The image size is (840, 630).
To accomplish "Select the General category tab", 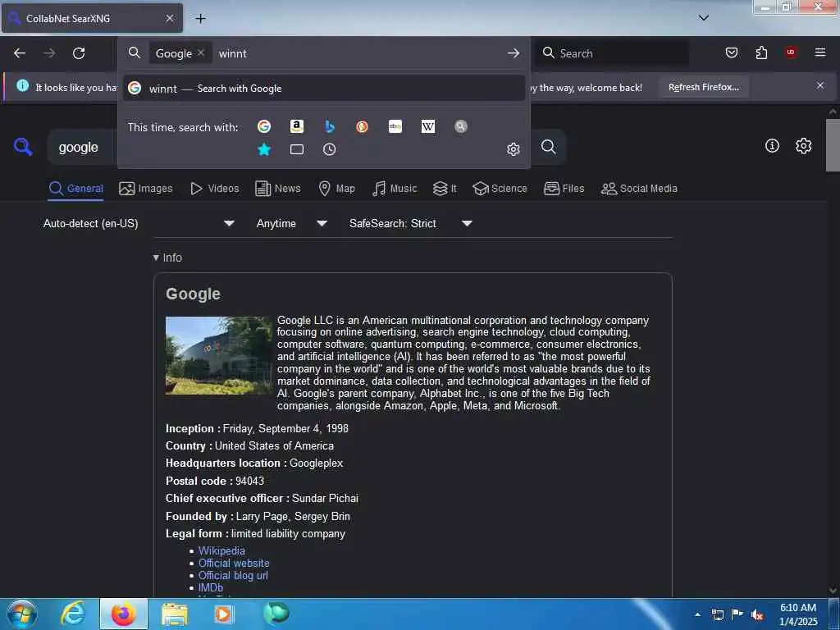I will [75, 189].
